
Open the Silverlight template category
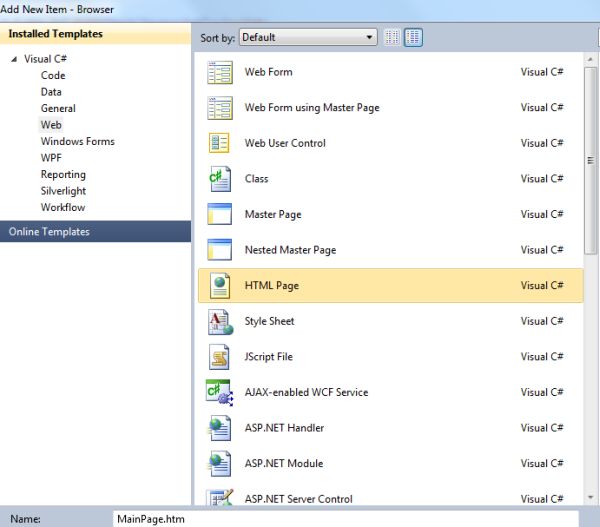[63, 191]
